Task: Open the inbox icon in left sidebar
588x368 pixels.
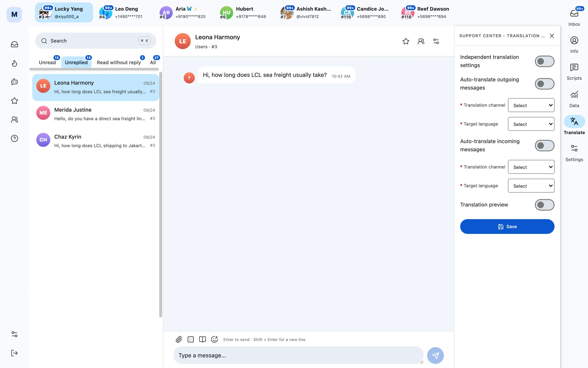Action: [x=14, y=44]
